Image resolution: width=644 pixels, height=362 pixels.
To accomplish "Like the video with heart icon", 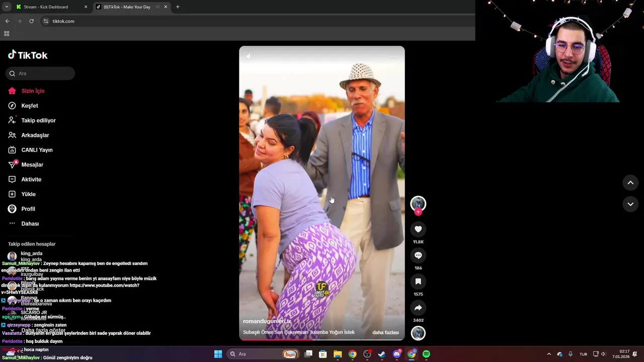I will (x=418, y=229).
